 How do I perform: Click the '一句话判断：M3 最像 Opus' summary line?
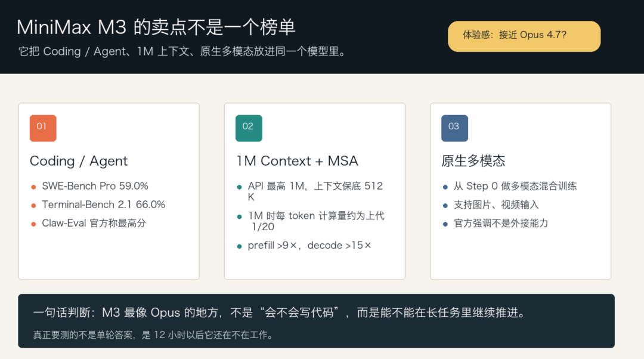[x=280, y=313]
